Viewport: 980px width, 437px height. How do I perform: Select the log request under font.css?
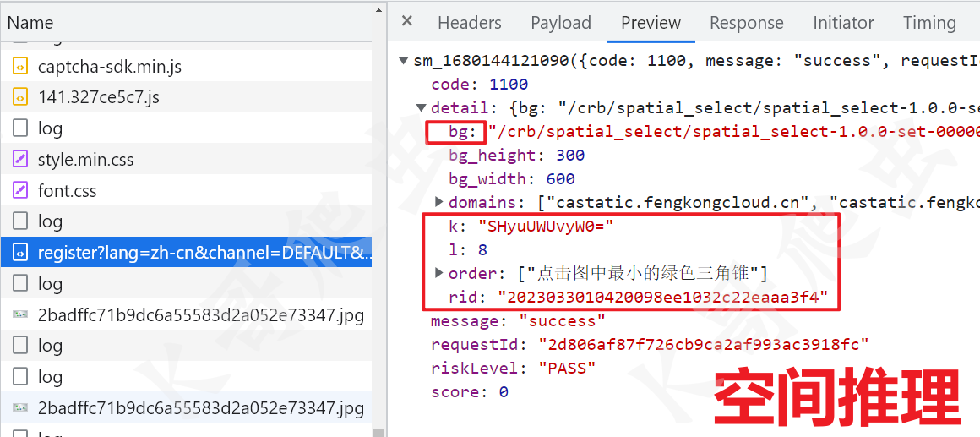click(x=186, y=221)
